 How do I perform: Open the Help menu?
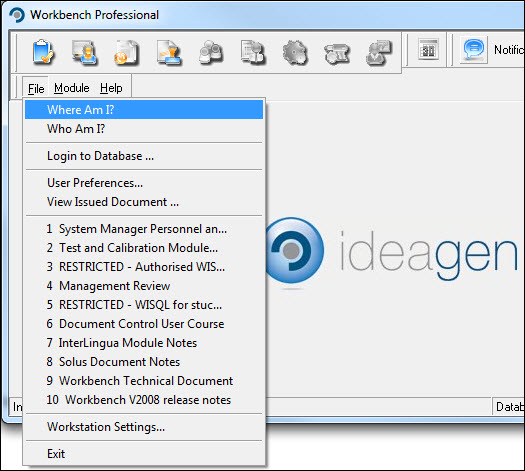click(111, 88)
